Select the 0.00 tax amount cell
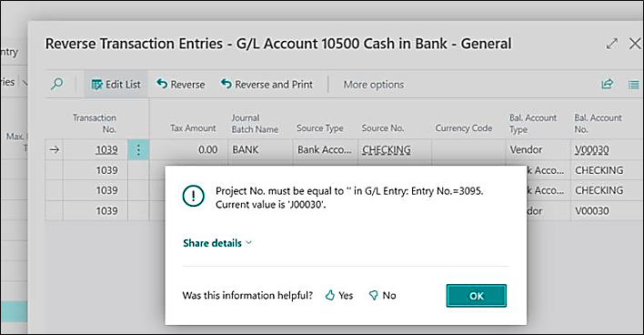Viewport: 644px width, 335px height. click(188, 149)
